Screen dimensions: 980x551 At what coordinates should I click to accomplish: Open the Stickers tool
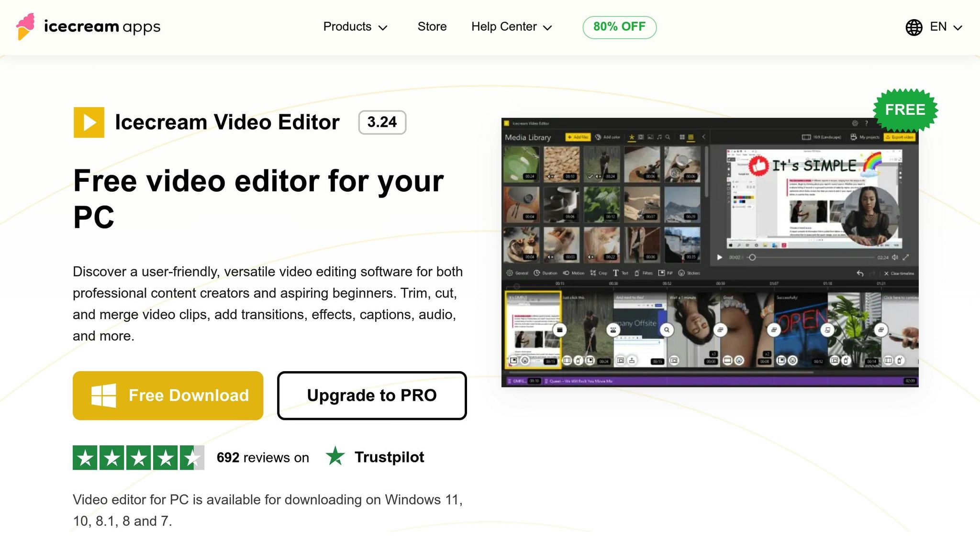click(x=689, y=273)
